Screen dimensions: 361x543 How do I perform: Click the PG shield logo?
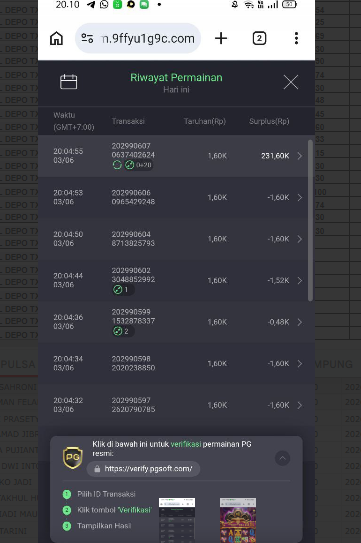coord(72,457)
